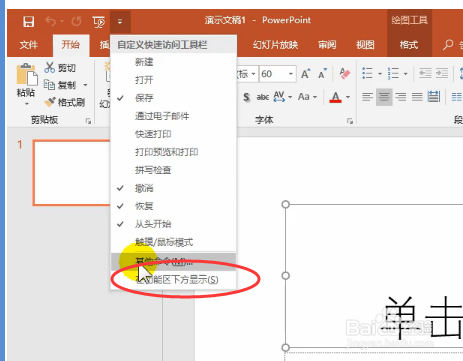Click the Change Case Aa button
The image size is (463, 361).
click(x=304, y=97)
